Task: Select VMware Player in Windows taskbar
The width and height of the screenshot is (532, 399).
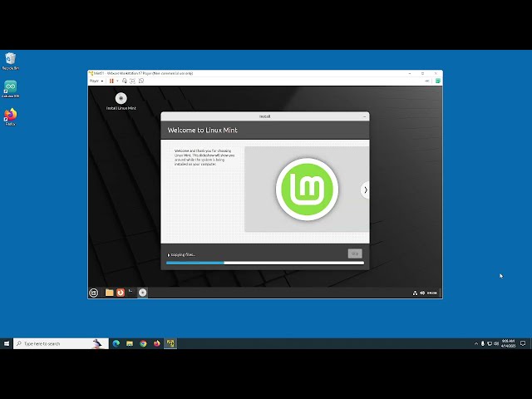Action: click(170, 343)
